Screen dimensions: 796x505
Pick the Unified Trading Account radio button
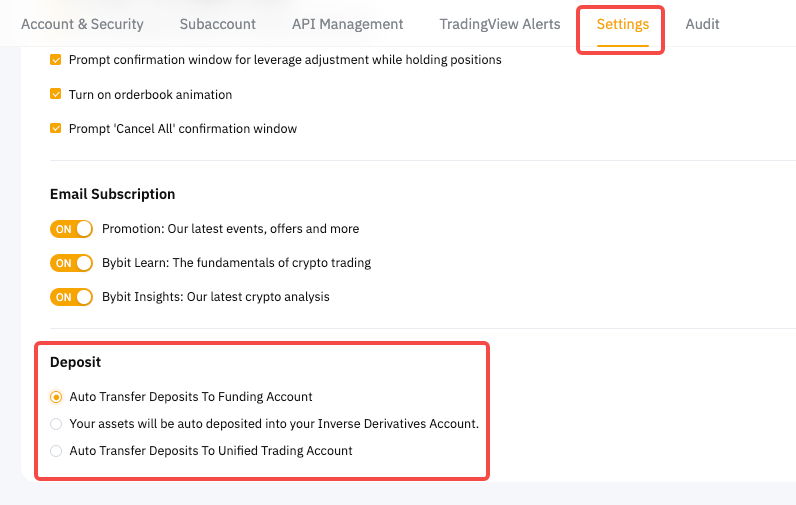(56, 451)
